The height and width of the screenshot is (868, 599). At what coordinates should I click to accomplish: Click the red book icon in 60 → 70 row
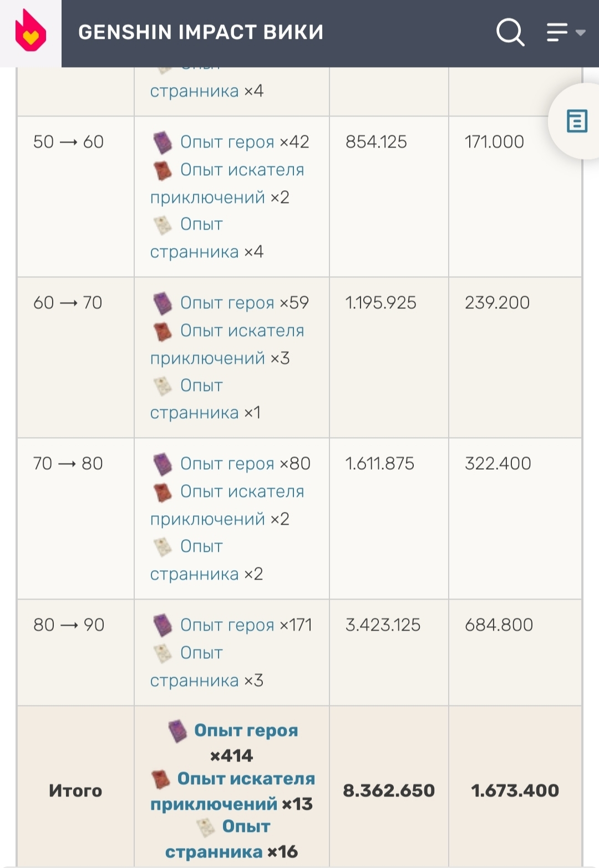[163, 331]
